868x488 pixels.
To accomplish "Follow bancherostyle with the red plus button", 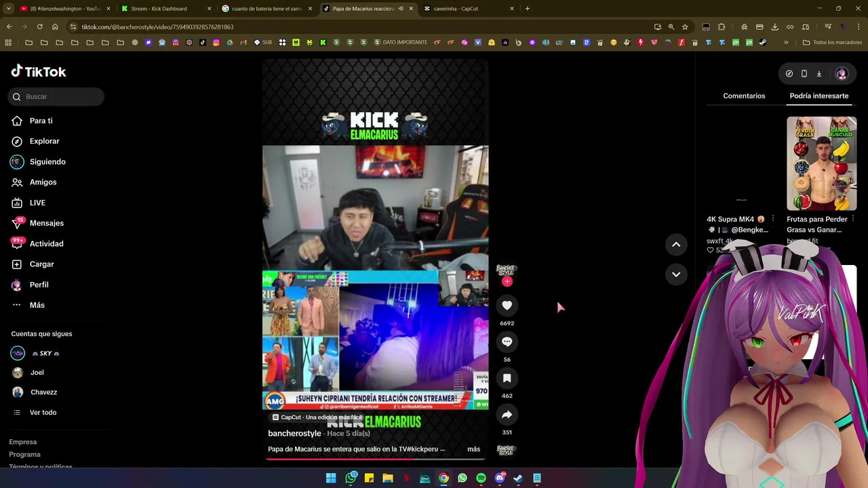I will tap(507, 281).
